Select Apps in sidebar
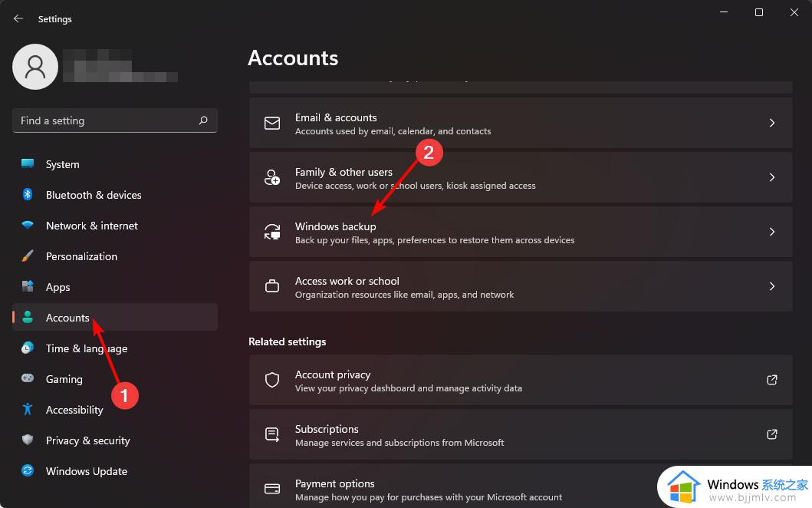812x508 pixels. tap(115, 286)
